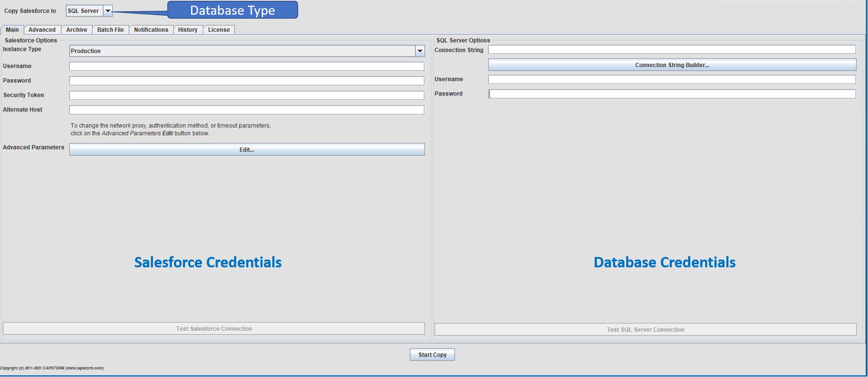Click into the Security Token field

pyautogui.click(x=247, y=95)
